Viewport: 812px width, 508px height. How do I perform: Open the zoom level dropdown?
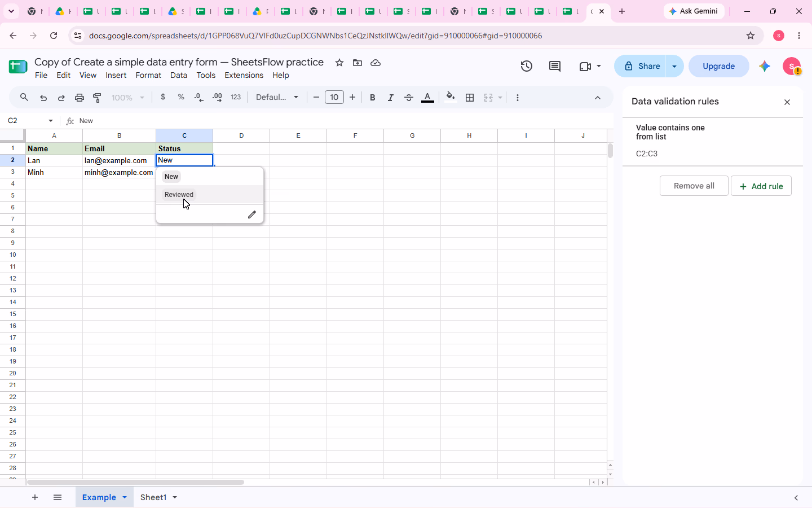pos(128,98)
